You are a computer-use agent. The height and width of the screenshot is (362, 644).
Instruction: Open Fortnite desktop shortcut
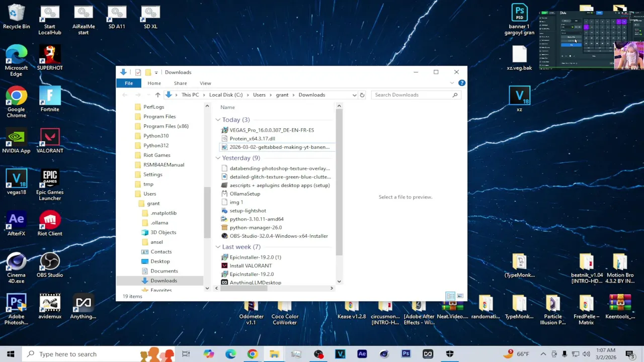click(x=50, y=99)
